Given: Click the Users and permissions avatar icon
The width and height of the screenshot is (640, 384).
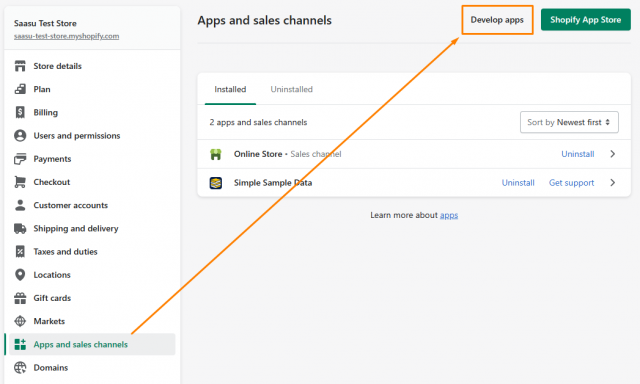Looking at the screenshot, I should (20, 135).
